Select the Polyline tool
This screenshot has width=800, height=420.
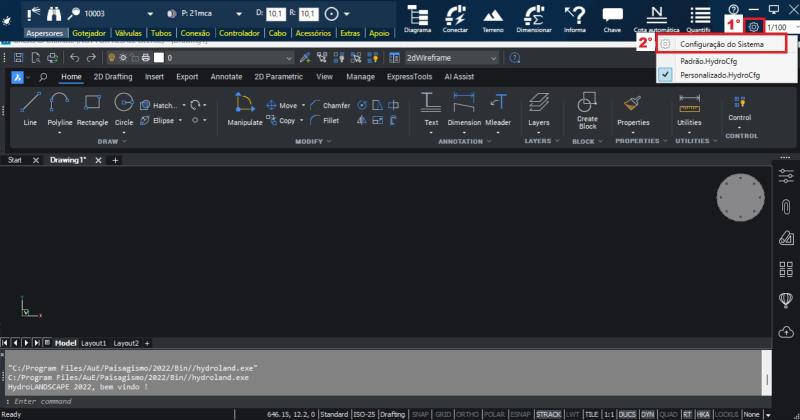pyautogui.click(x=60, y=108)
